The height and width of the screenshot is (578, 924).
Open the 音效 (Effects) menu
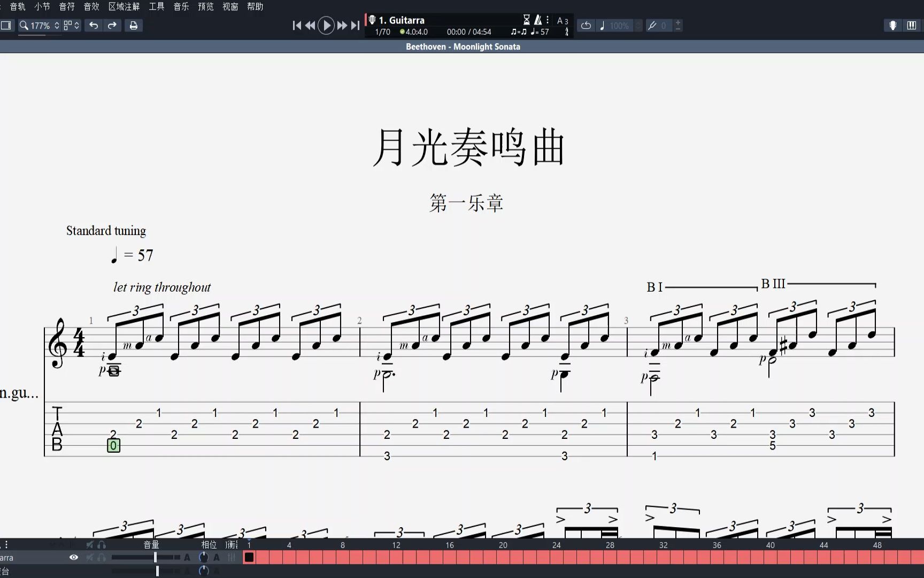(x=91, y=6)
